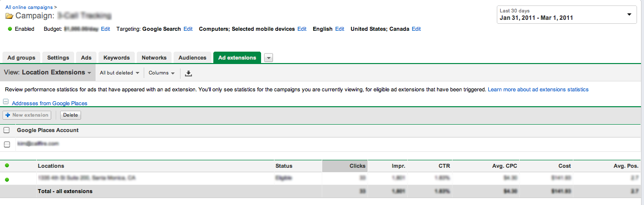This screenshot has height=205, width=644.
Task: Select the Google Places Account header checkbox
Action: 7,130
